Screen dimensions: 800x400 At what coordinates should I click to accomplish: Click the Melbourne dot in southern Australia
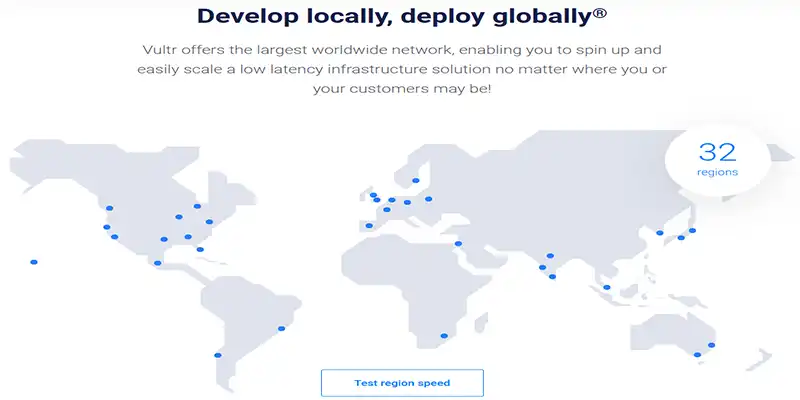point(698,355)
